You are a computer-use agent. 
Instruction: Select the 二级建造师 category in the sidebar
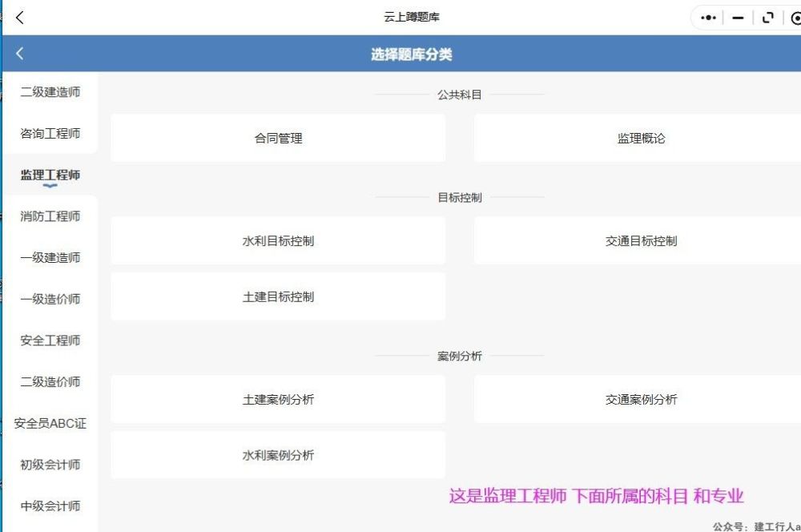pyautogui.click(x=50, y=92)
